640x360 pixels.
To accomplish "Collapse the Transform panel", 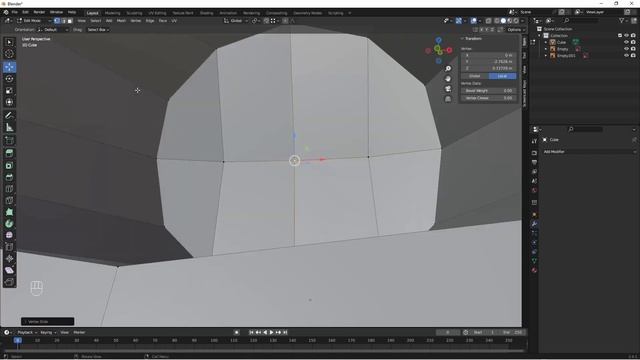I will [463, 38].
